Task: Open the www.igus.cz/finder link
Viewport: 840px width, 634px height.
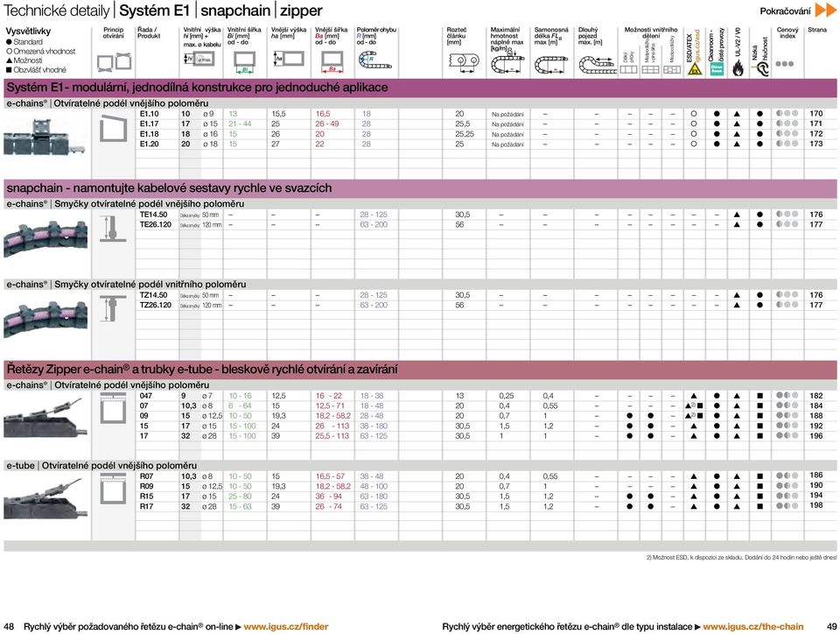Action: coord(286,626)
